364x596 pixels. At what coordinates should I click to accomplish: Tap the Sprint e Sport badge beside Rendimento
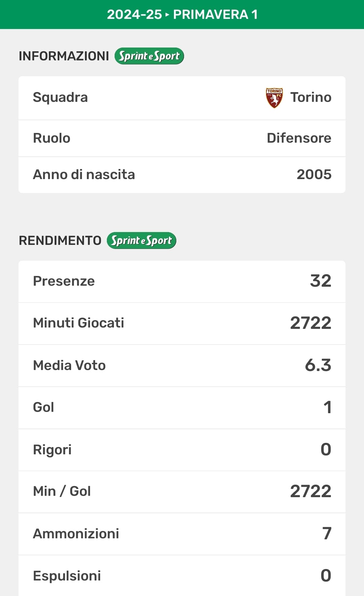pos(141,240)
